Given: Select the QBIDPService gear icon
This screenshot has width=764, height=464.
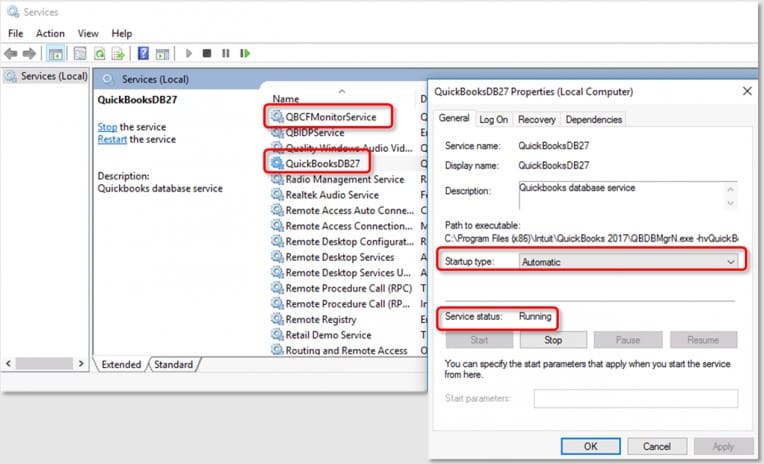Looking at the screenshot, I should point(277,132).
